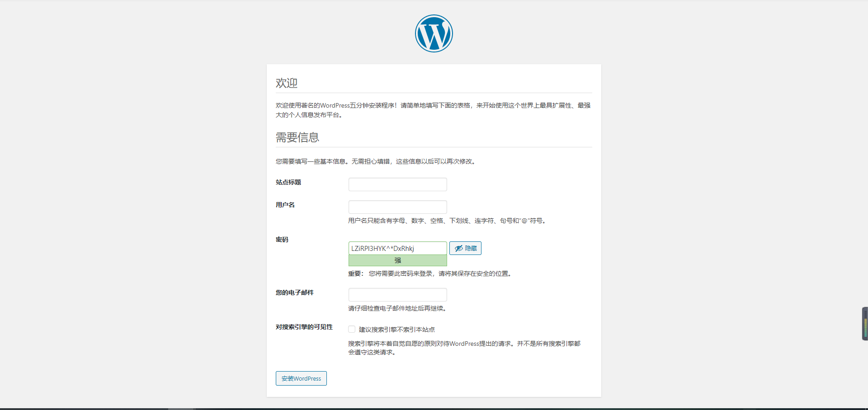Click the 欢迎 heading
Image resolution: width=868 pixels, height=410 pixels.
(287, 83)
